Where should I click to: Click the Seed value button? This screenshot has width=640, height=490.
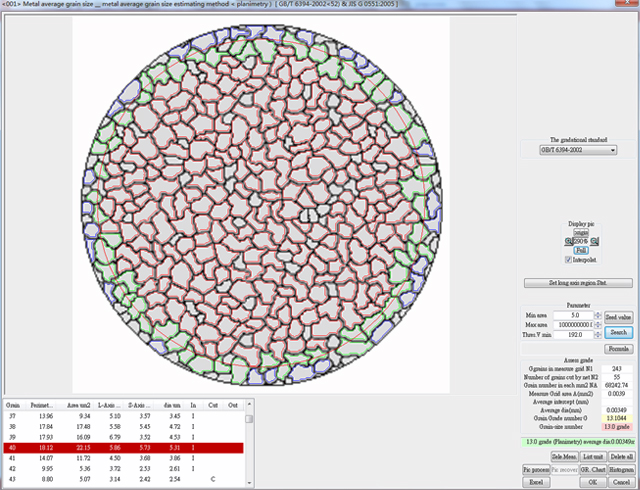click(x=619, y=316)
